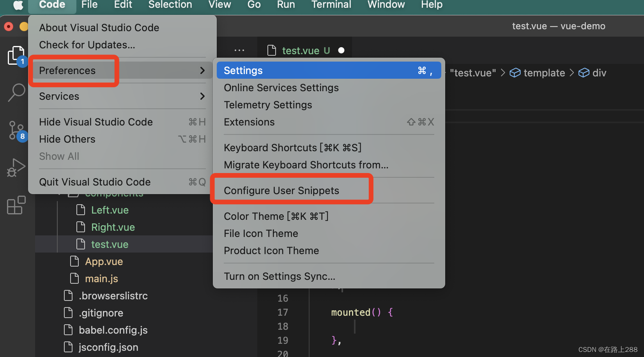
Task: Select Check for Updates
Action: (x=122, y=44)
